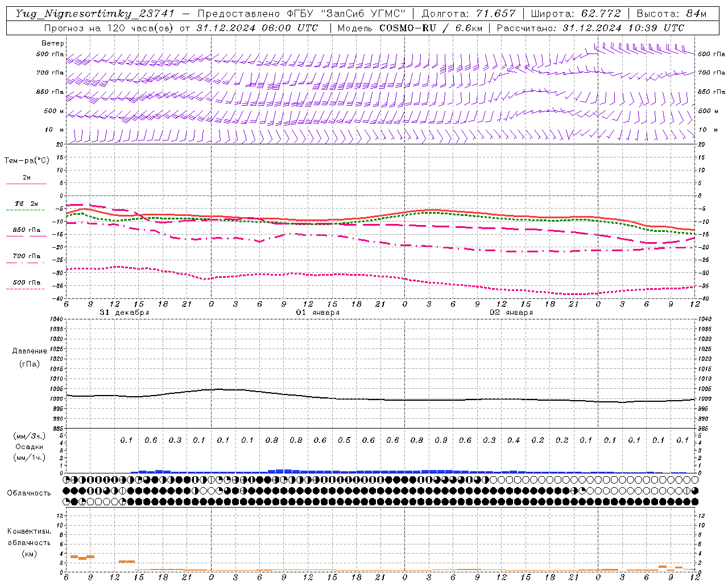The image size is (728, 582).
Task: Click the Широта: 62.772 field
Action: click(x=576, y=14)
